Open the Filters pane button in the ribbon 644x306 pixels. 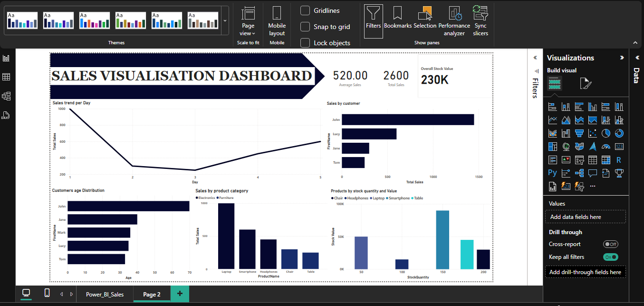(x=373, y=21)
